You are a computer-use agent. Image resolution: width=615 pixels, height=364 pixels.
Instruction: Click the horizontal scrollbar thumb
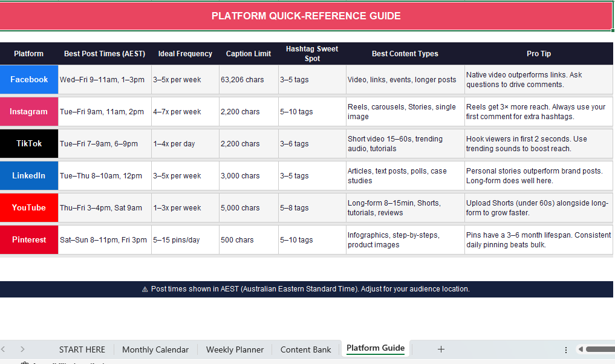tap(600, 349)
